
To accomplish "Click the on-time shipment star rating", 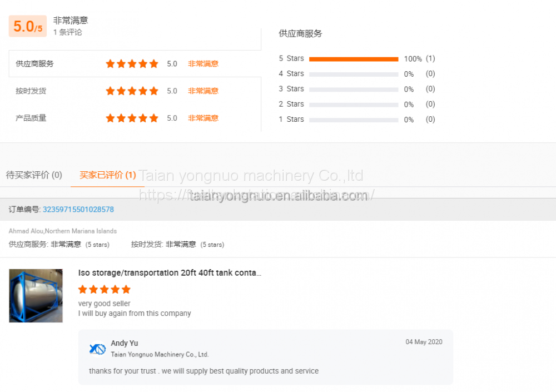I will point(132,91).
